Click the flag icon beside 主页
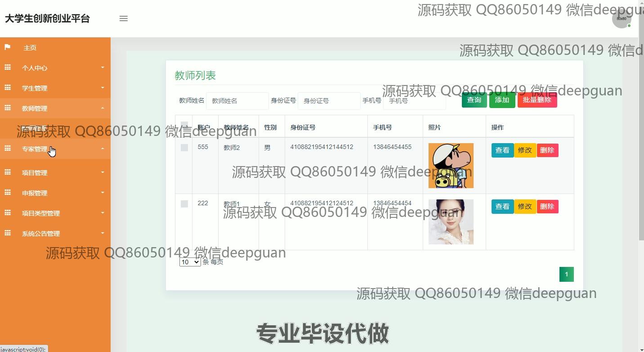This screenshot has height=352, width=644. coord(8,47)
